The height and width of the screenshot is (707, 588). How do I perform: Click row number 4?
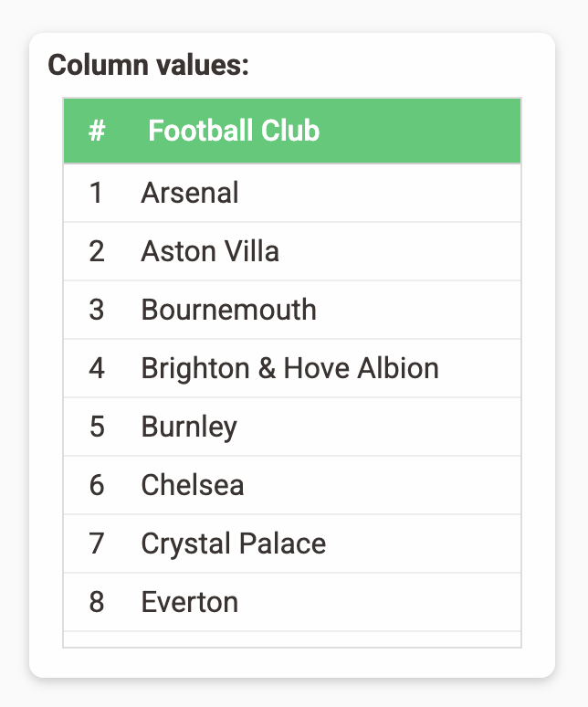tap(97, 368)
